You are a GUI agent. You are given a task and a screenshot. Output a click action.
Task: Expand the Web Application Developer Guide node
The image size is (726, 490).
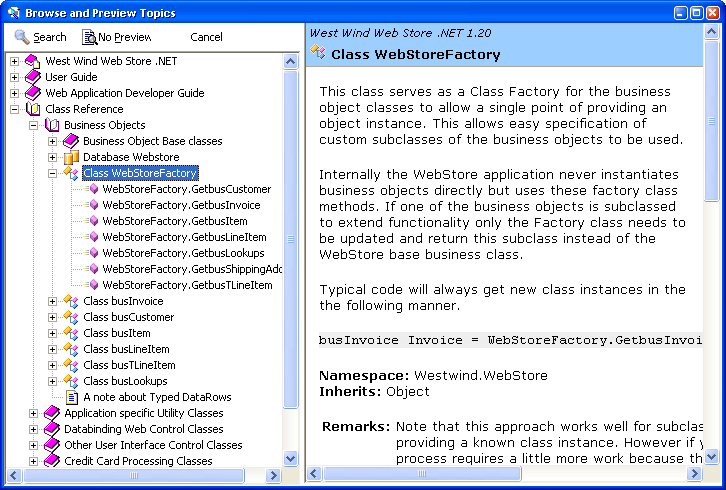[x=14, y=93]
